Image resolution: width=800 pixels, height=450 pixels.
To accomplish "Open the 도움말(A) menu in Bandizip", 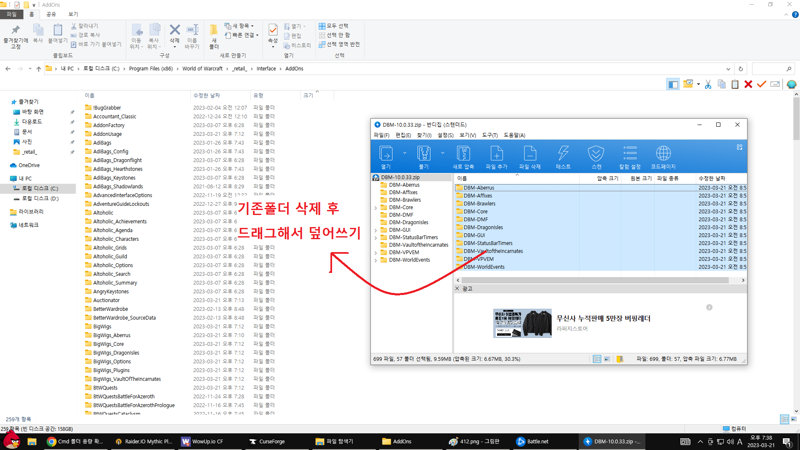I will 514,135.
